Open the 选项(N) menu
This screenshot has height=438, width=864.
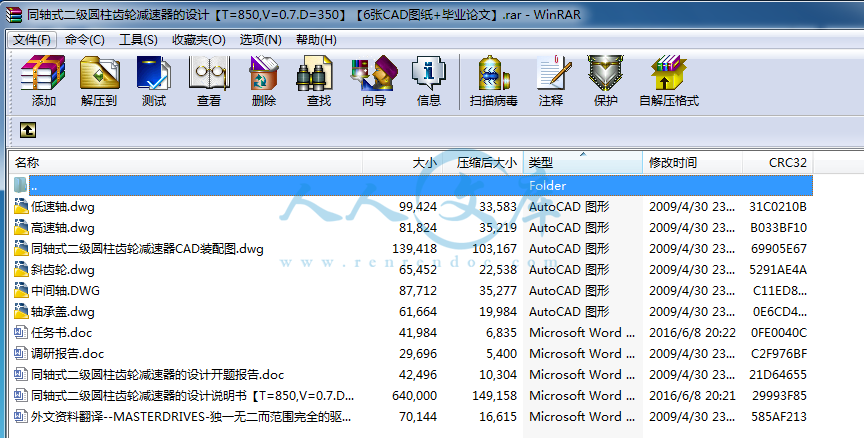pyautogui.click(x=261, y=40)
